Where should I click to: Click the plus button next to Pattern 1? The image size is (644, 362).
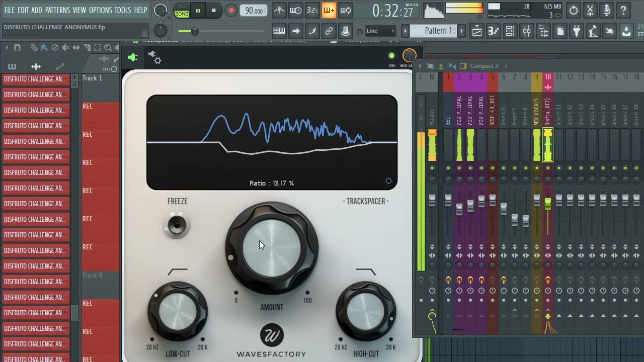(x=461, y=31)
